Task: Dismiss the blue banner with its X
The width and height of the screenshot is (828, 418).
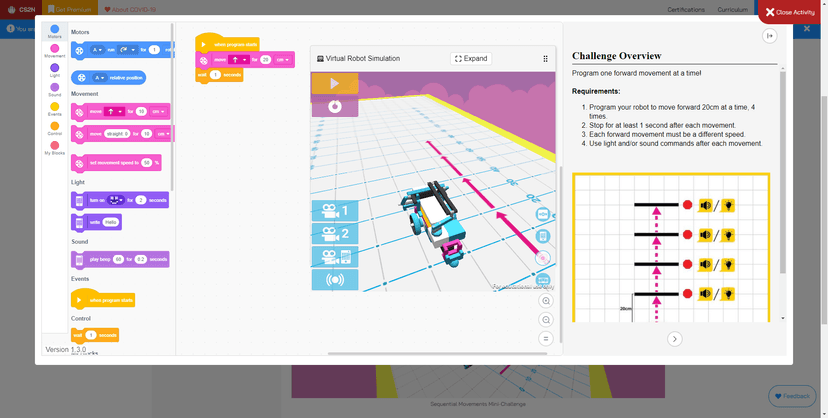Action: 807,29
